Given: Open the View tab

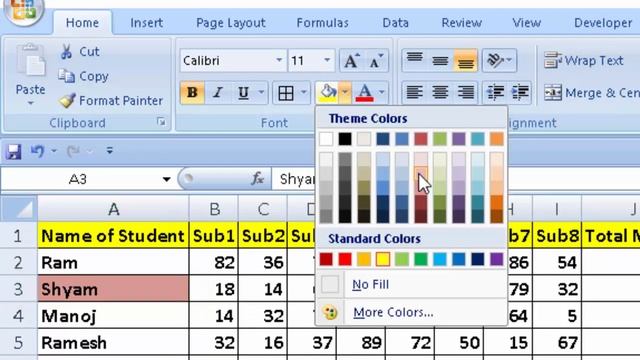Looking at the screenshot, I should click(527, 23).
